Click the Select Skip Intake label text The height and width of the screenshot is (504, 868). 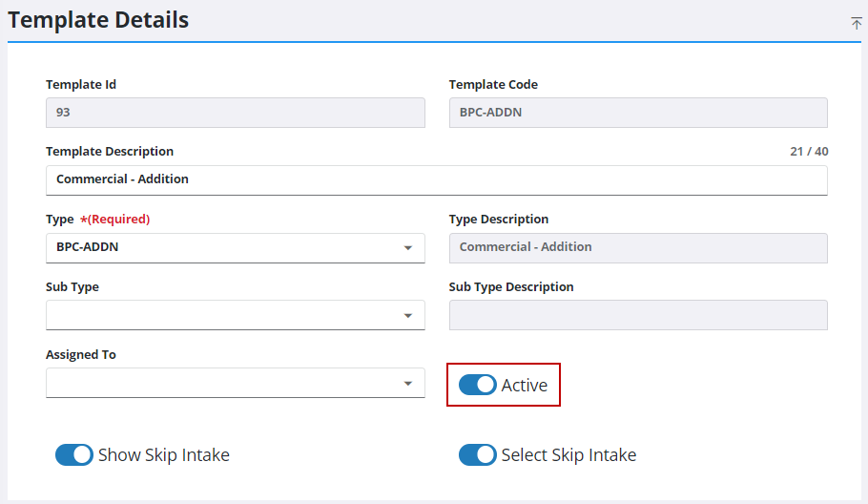click(x=568, y=454)
